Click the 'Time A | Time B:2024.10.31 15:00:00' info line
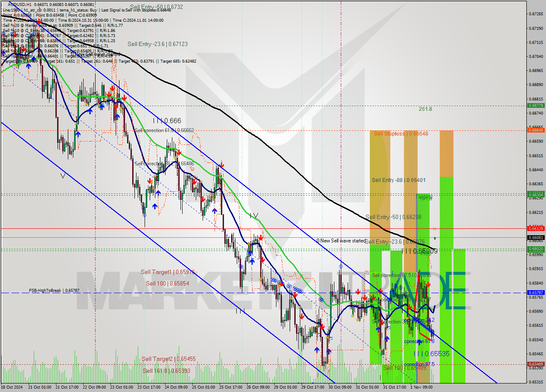546x392 pixels. click(x=82, y=20)
